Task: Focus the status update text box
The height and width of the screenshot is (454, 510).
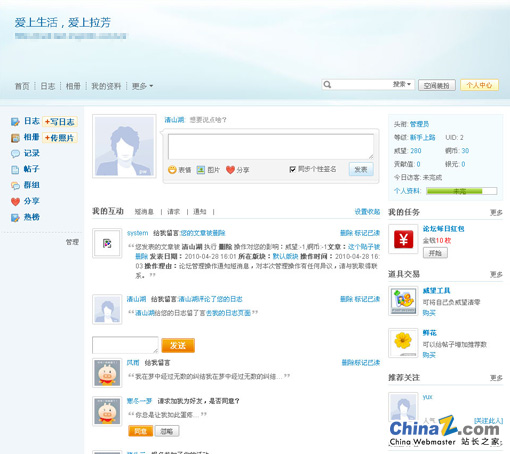Action: [271, 147]
